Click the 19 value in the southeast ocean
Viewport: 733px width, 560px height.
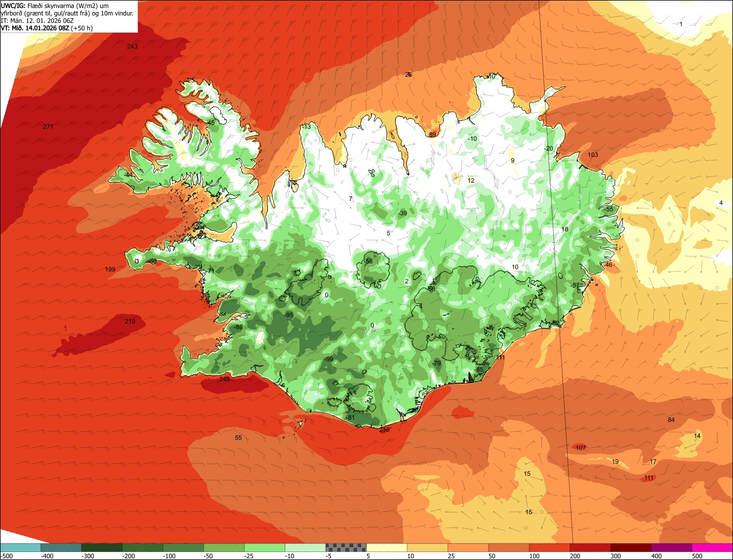pos(616,462)
